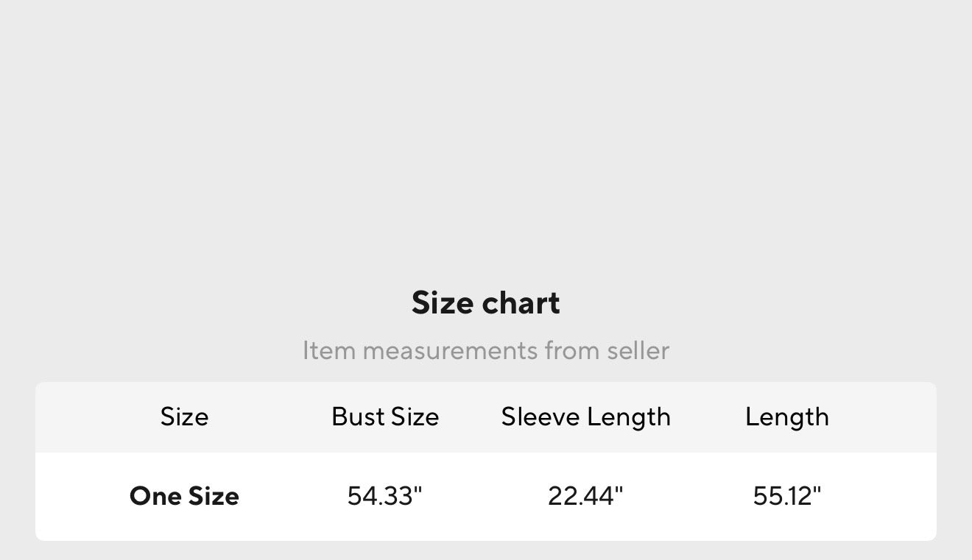Image resolution: width=972 pixels, height=560 pixels.
Task: Click the word "Item" in the subtitle
Action: tap(328, 350)
